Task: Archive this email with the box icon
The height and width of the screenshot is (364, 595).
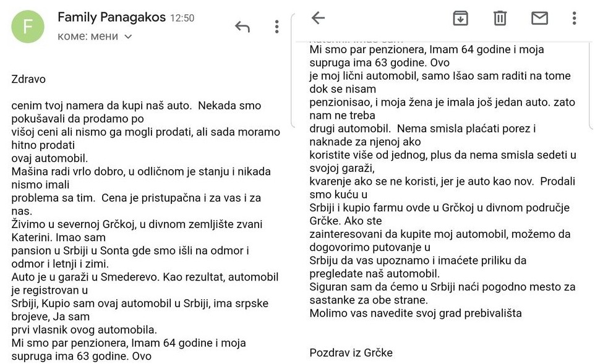Action: (x=460, y=18)
